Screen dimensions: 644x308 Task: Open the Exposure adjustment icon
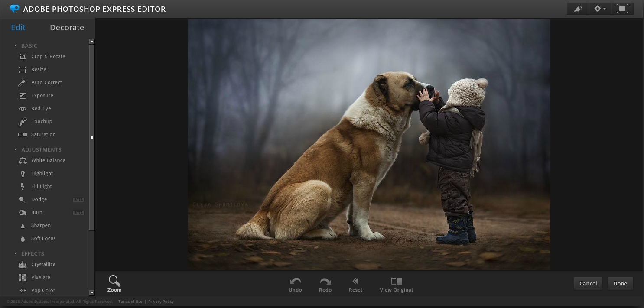point(23,95)
